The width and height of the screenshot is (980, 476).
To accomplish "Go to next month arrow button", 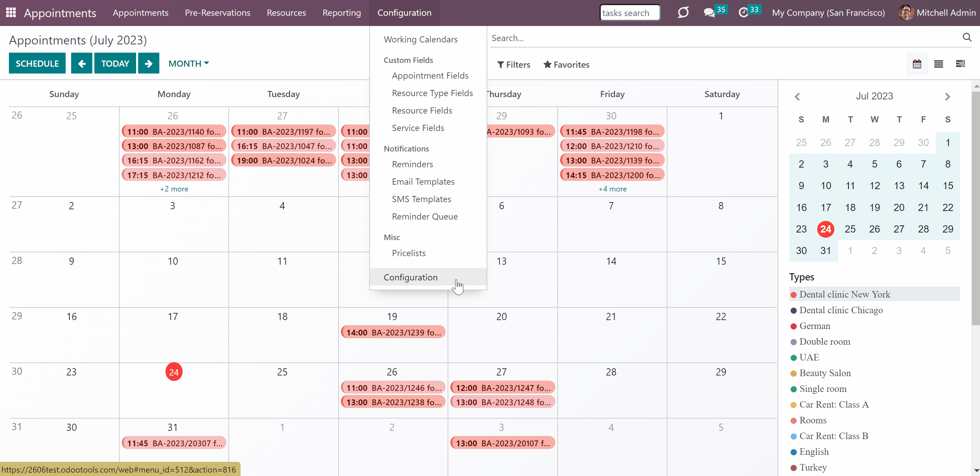I will 148,63.
